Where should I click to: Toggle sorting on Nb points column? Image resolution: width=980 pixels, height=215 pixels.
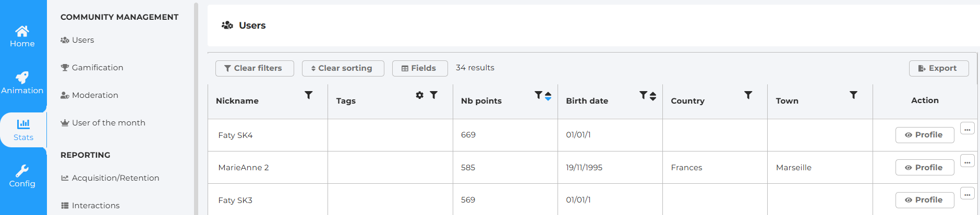548,96
